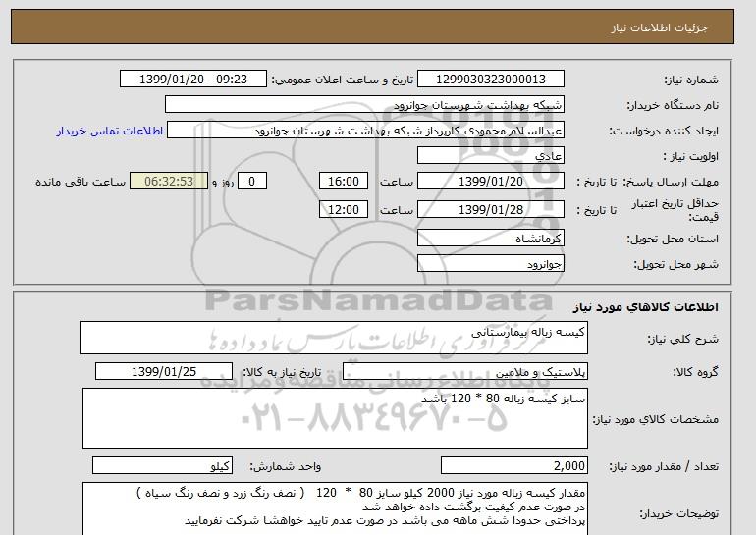Click the label استان محل تحویل
Image resolution: width=756 pixels, height=535 pixels.
pyautogui.click(x=673, y=239)
